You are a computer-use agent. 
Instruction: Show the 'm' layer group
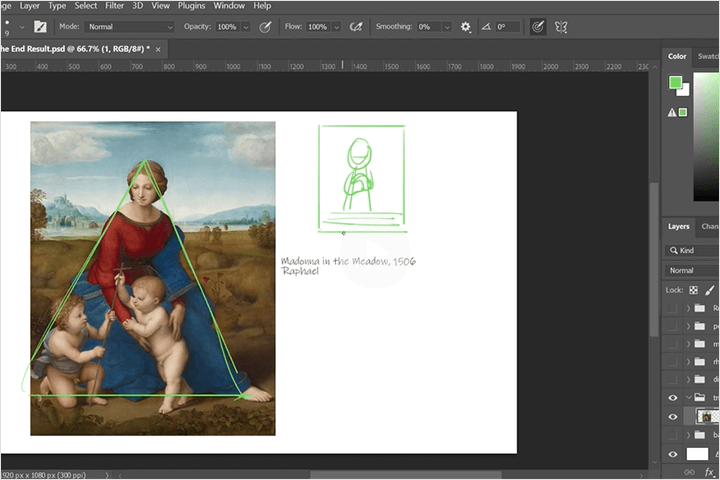click(x=672, y=344)
